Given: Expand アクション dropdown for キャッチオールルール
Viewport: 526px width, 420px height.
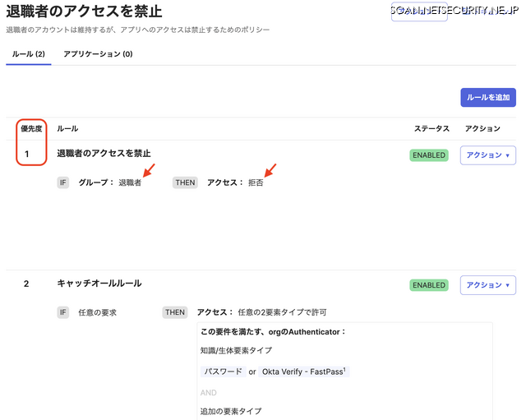Looking at the screenshot, I should [487, 285].
